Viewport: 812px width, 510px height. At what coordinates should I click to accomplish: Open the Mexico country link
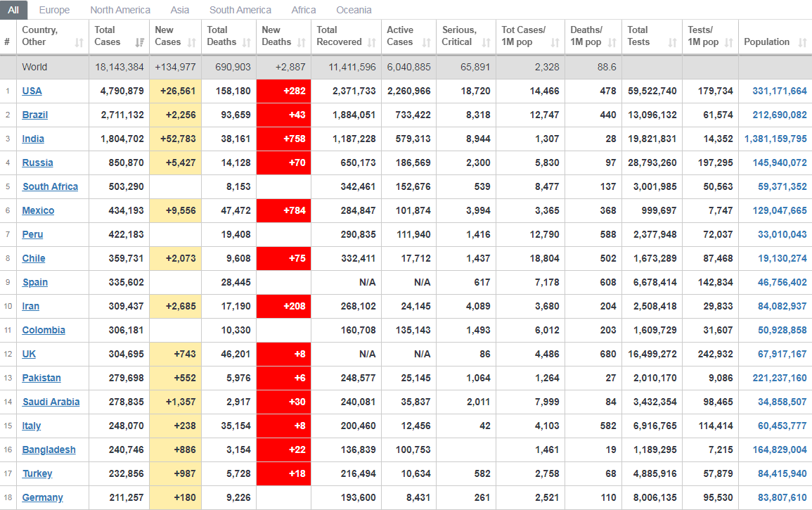click(x=39, y=210)
